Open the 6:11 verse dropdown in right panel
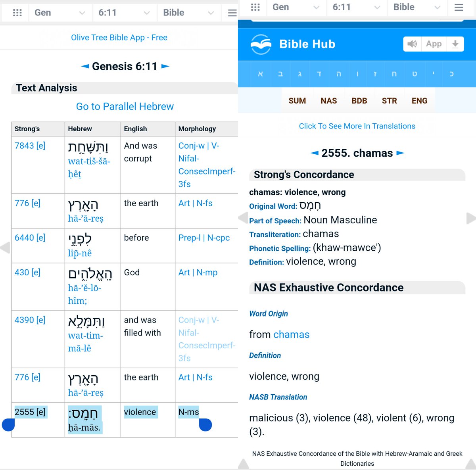476x476 pixels. pos(357,7)
